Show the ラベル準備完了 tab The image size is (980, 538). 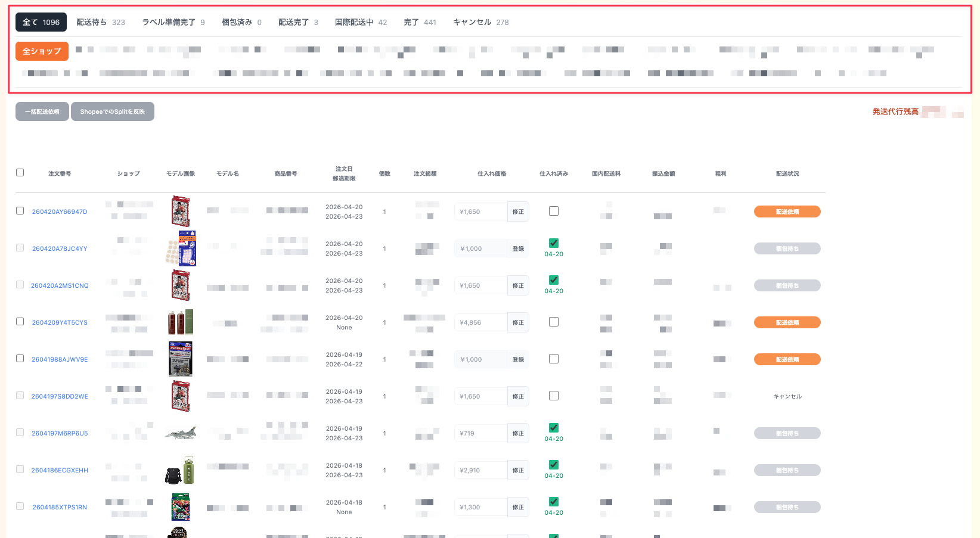[173, 22]
